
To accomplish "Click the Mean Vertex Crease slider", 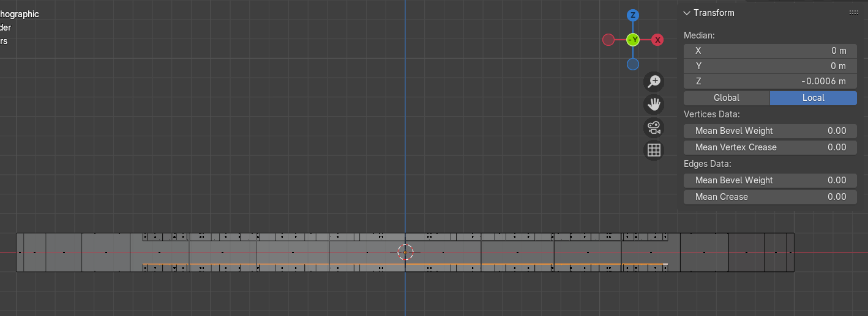I will tap(770, 147).
